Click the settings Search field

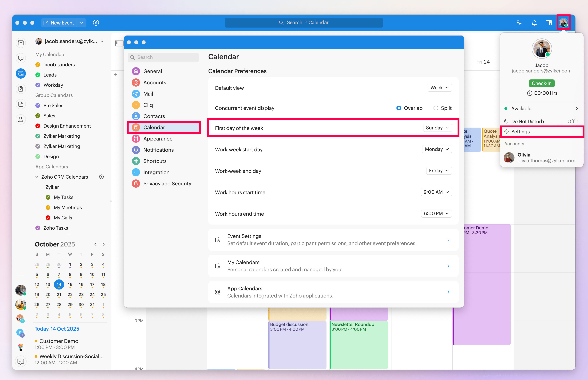pos(163,57)
